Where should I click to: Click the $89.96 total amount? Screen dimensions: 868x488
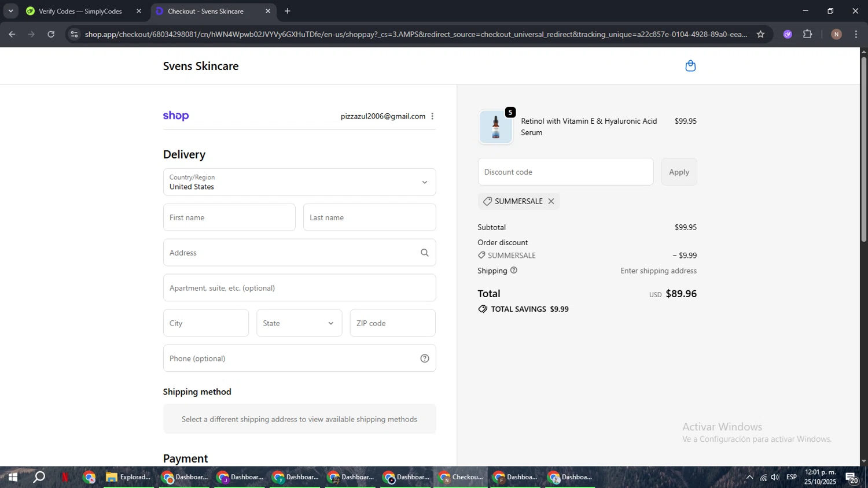[x=681, y=294]
